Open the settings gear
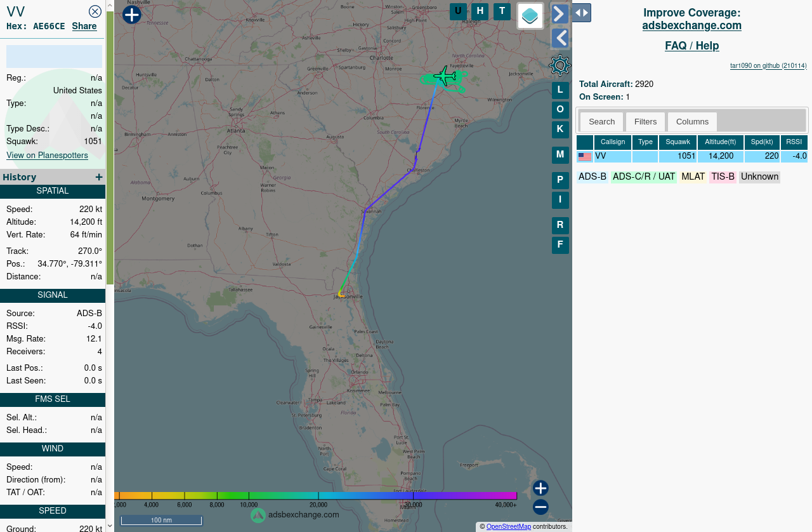The width and height of the screenshot is (812, 532). [560, 65]
